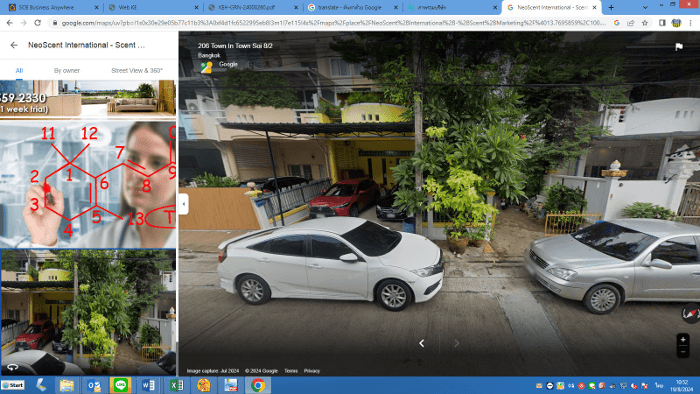This screenshot has height=394, width=700.
Task: Open the Start menu
Action: tap(13, 385)
